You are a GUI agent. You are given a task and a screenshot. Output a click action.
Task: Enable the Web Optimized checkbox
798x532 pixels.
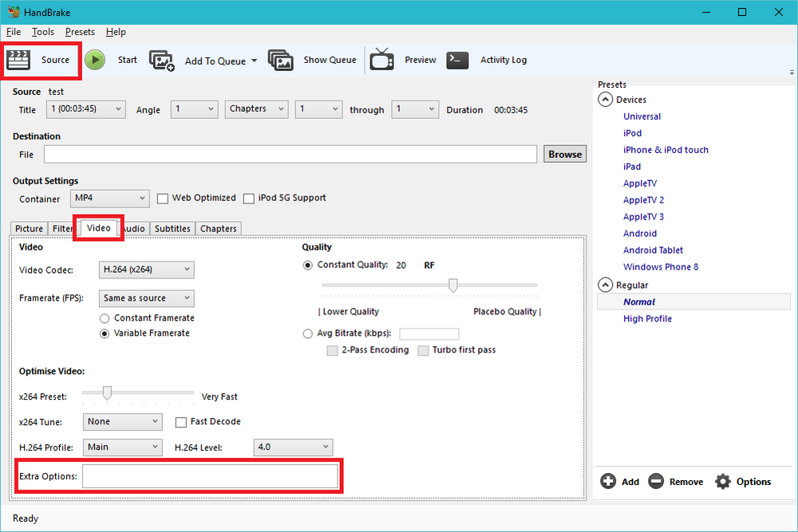(x=163, y=198)
